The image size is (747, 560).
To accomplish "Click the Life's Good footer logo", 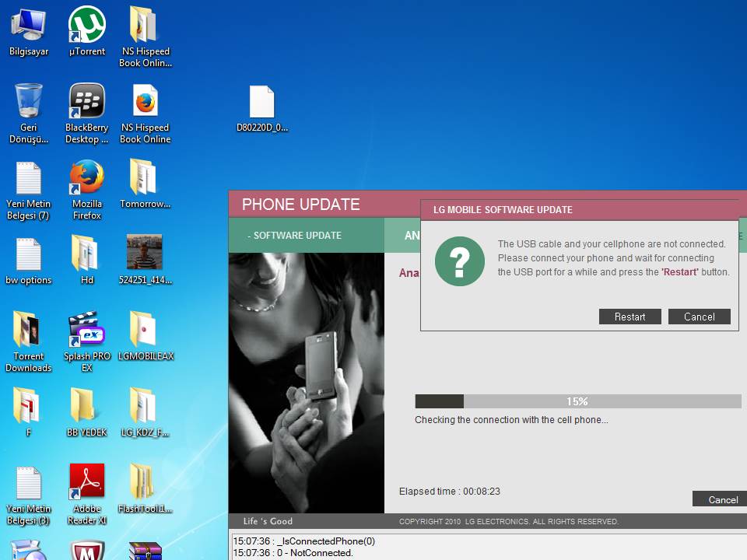I will (x=268, y=521).
